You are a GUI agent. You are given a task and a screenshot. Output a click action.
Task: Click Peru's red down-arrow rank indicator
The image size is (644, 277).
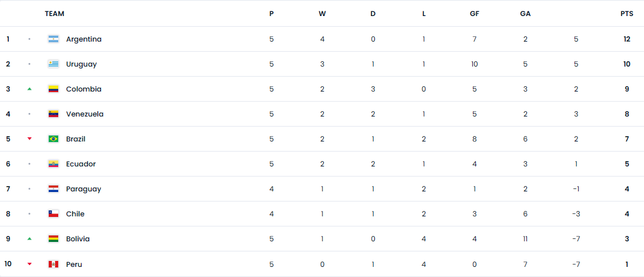[29, 264]
